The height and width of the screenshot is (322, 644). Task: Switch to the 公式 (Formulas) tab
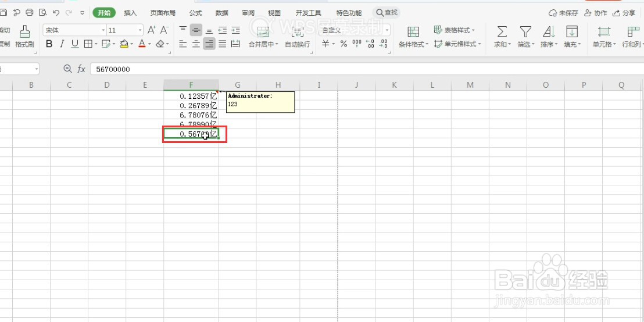195,13
